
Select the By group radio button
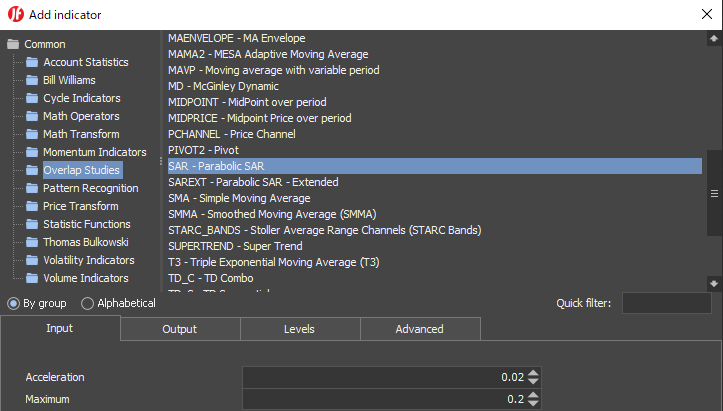[x=14, y=303]
